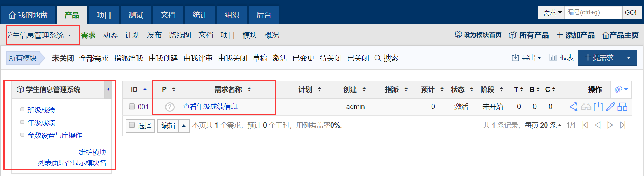This screenshot has width=644, height=176.
Task: Open the 搜索 magnifier tool
Action: 387,58
